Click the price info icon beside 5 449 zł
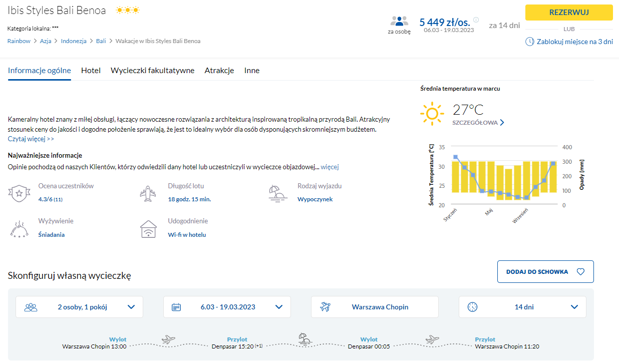 476,20
